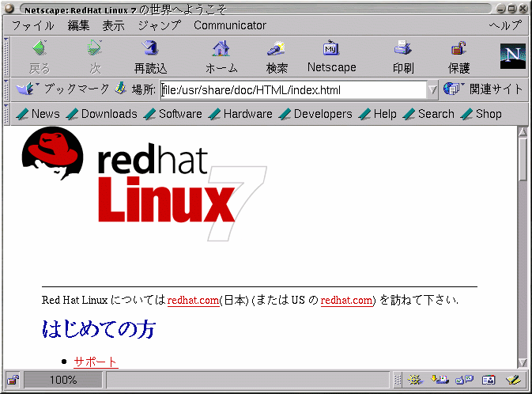Screen dimensions: 532x394
Task: Open Composer from component bar
Action: click(x=513, y=380)
